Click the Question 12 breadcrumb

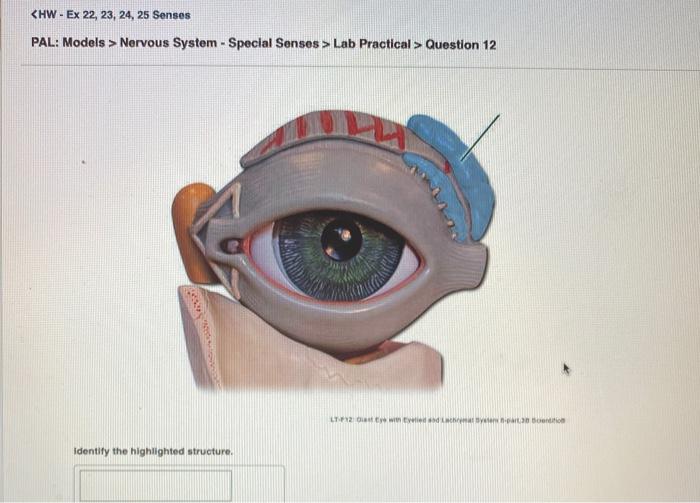pos(460,45)
